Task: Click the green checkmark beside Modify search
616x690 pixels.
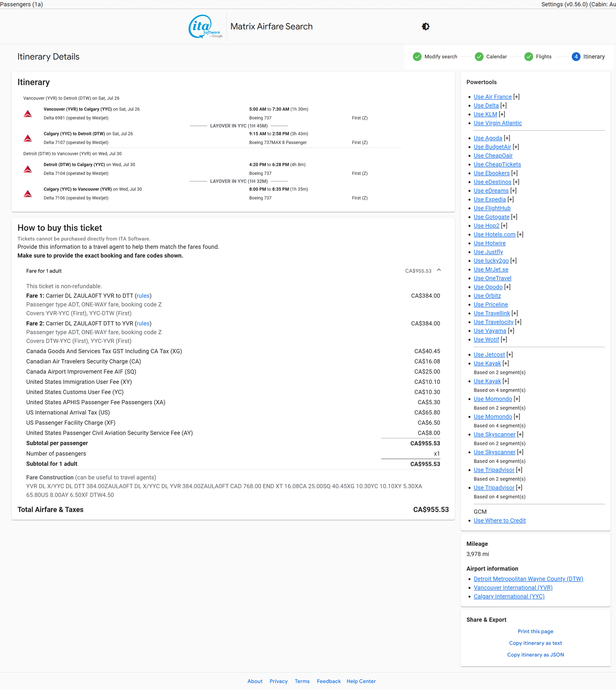Action: click(417, 56)
